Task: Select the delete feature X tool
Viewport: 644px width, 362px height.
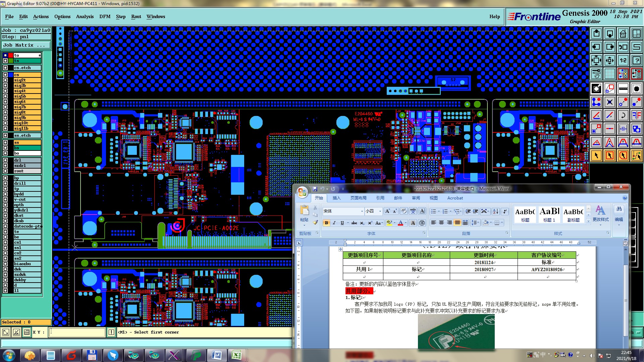Action: coord(610,102)
